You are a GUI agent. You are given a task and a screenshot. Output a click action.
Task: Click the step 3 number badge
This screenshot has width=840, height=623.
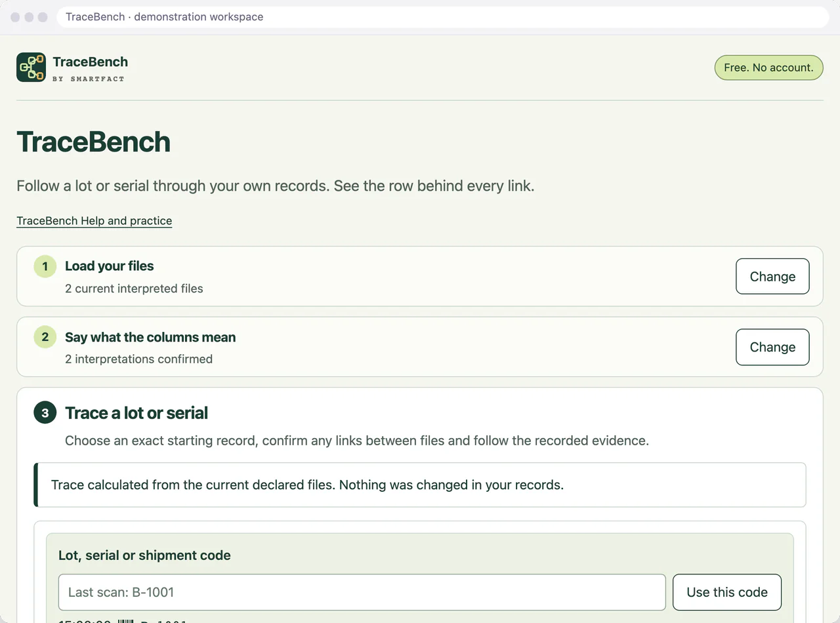[45, 413]
